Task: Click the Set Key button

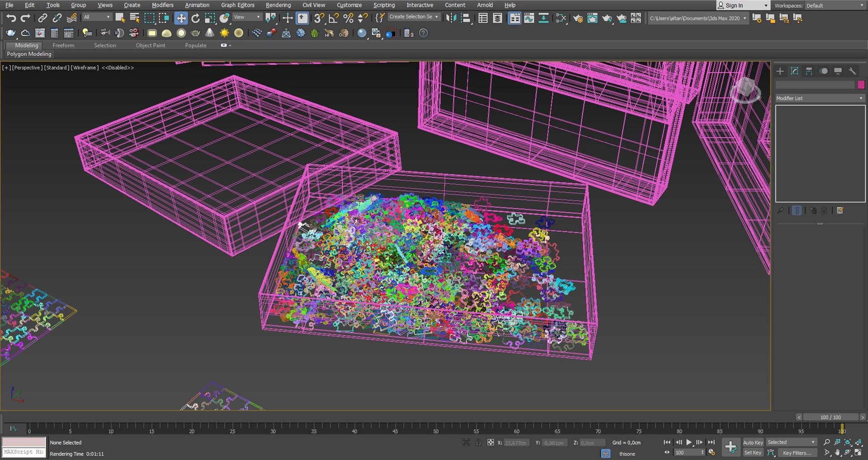Action: [x=753, y=452]
